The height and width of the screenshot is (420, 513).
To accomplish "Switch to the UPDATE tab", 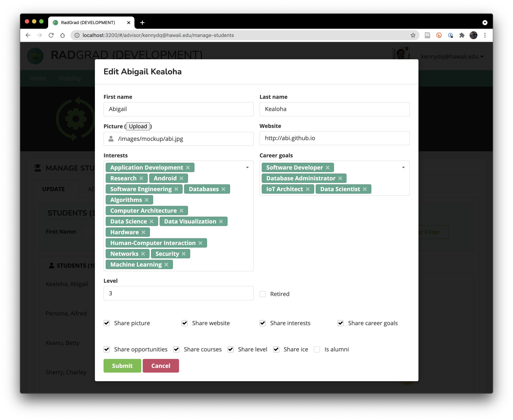I will (x=54, y=189).
